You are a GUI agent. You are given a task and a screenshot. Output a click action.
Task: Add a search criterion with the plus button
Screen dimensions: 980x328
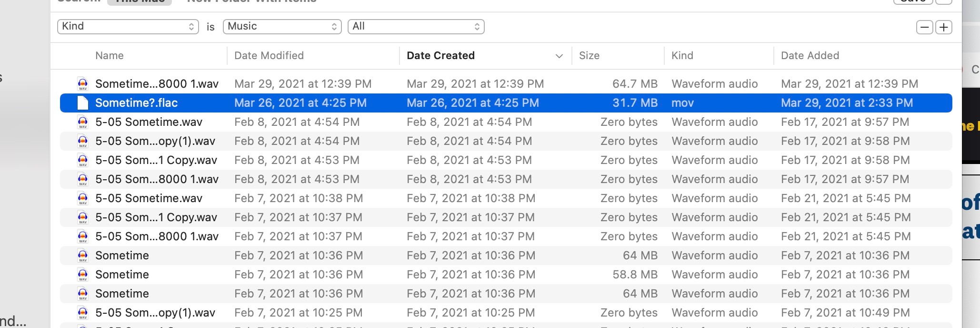tap(943, 27)
